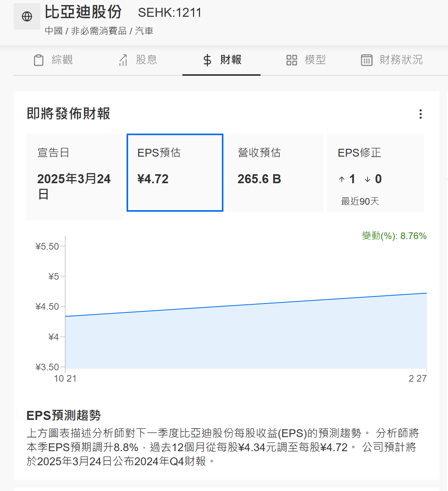Viewport: 448px width, 491px height.
Task: Click the up arrow revision count 1
Action: pos(347,179)
